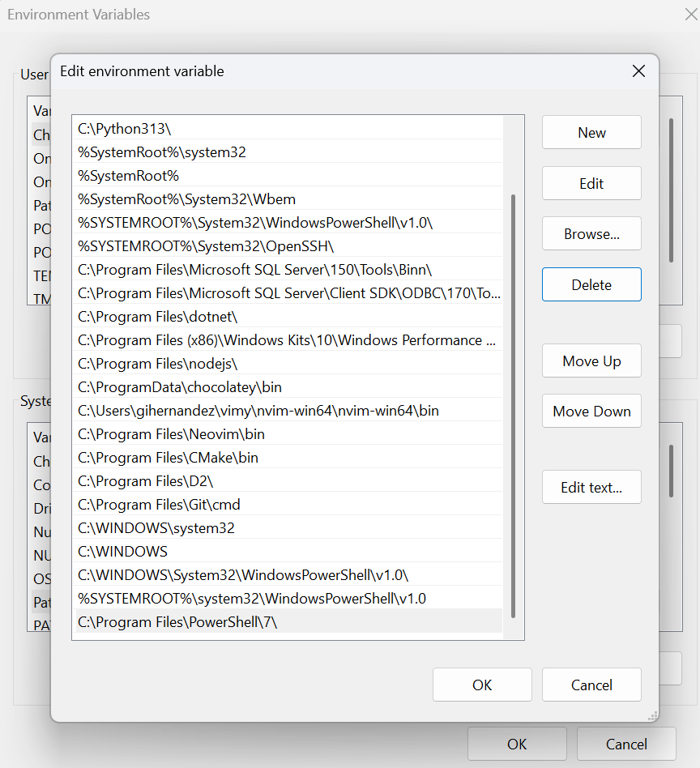Select the Windows Kits\10 Performance path
This screenshot has height=768, width=700.
[x=289, y=340]
